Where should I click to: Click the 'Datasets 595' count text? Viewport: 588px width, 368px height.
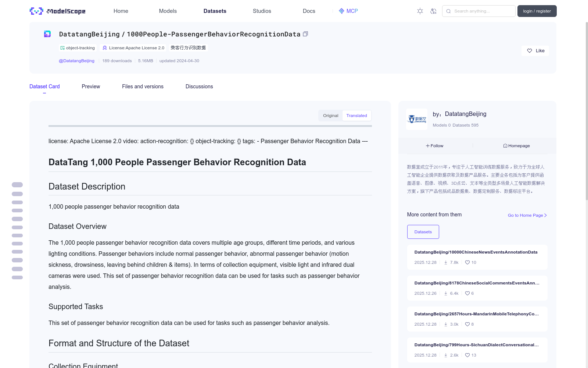pyautogui.click(x=466, y=125)
